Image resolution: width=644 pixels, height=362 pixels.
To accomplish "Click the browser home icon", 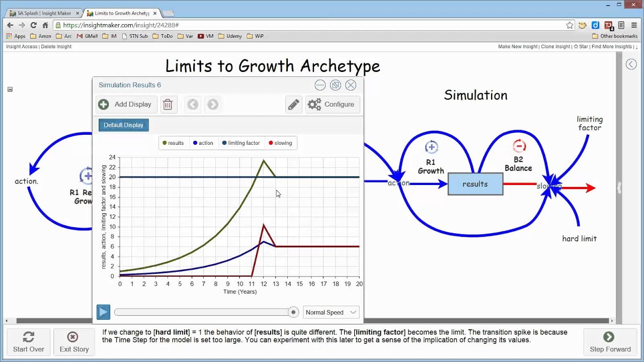I will (45, 25).
